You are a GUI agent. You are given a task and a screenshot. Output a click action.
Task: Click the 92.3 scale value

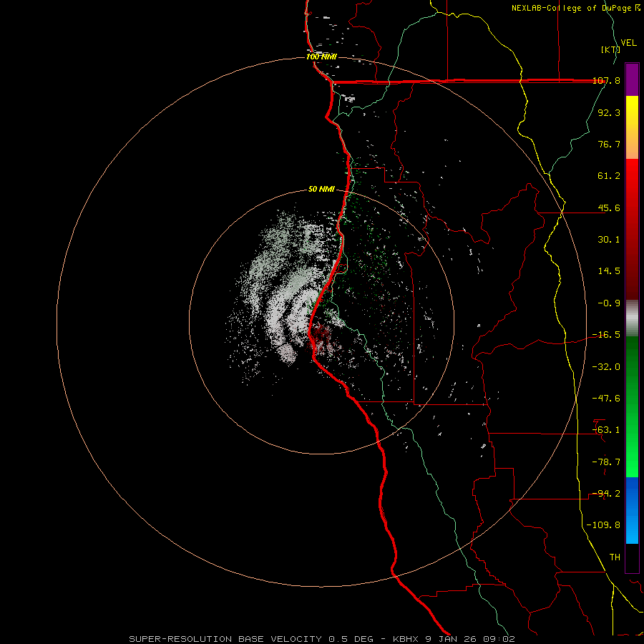609,113
